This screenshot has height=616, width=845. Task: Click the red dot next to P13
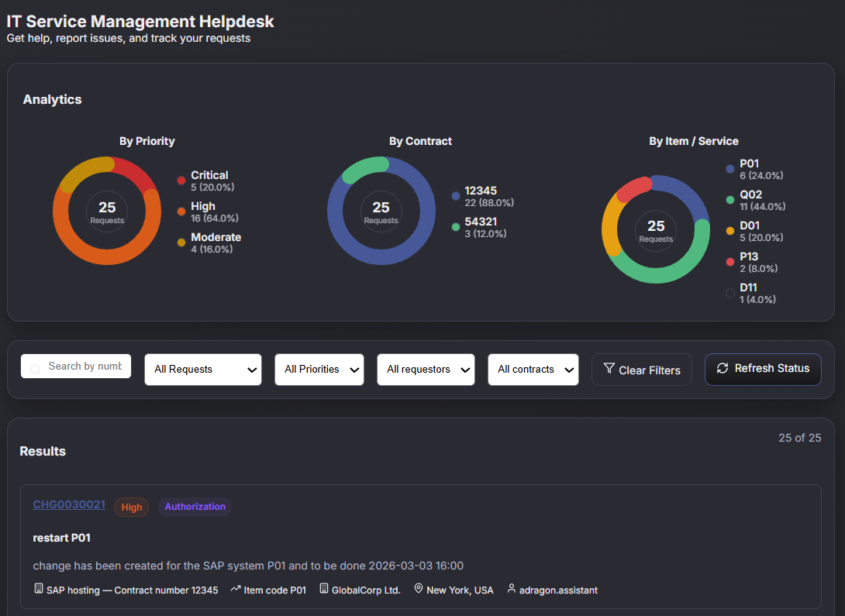729,261
